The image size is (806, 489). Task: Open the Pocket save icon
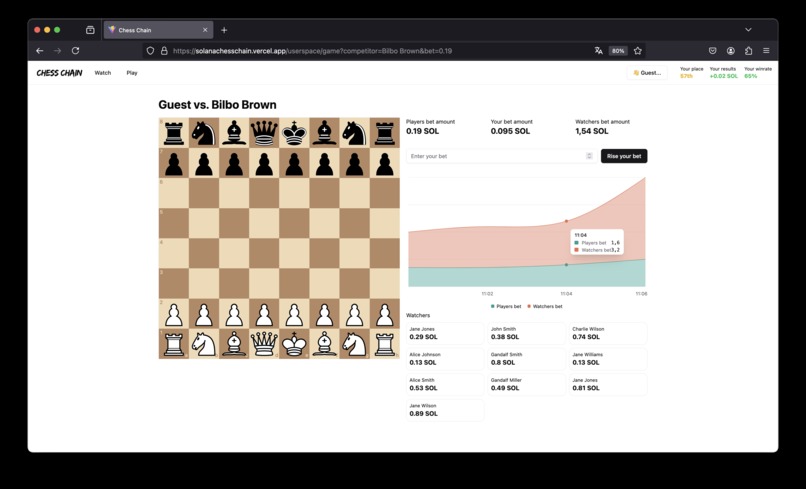(x=712, y=51)
